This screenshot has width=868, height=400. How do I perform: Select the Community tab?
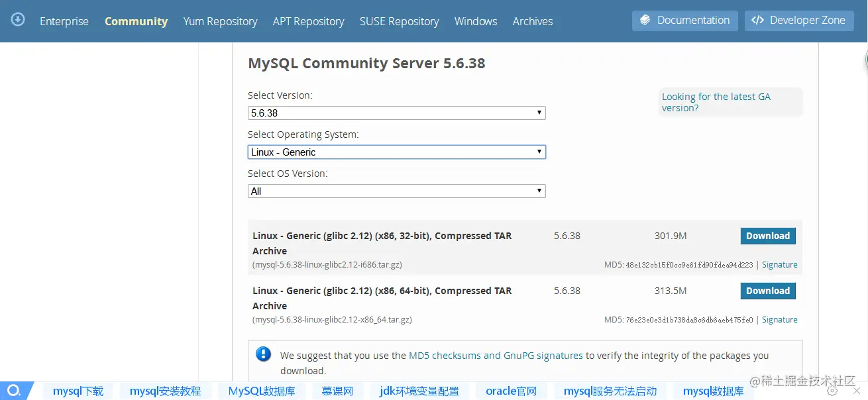pos(136,21)
